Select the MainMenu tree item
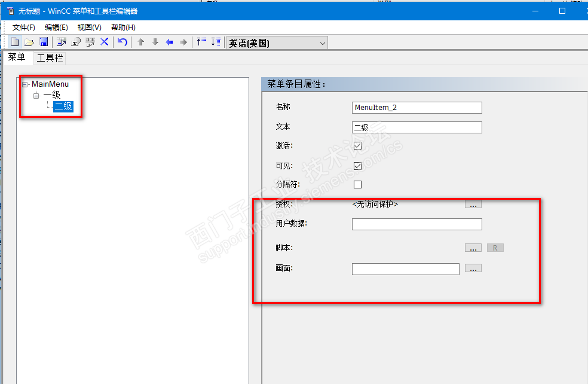This screenshot has width=588, height=384. [50, 84]
